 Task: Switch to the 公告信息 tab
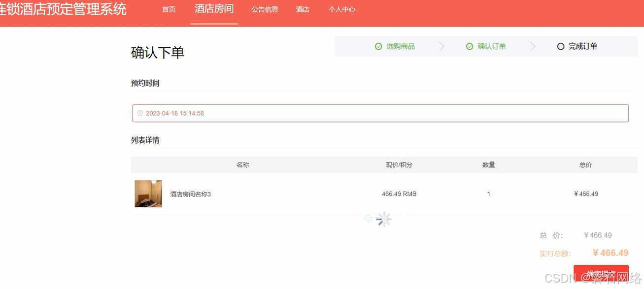point(265,8)
